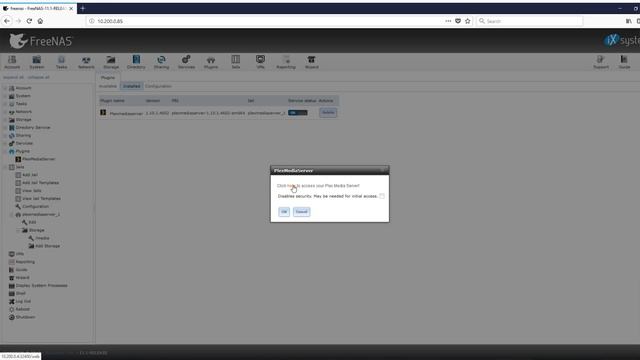The height and width of the screenshot is (360, 640).
Task: Open a new browser tab
Action: pyautogui.click(x=82, y=8)
